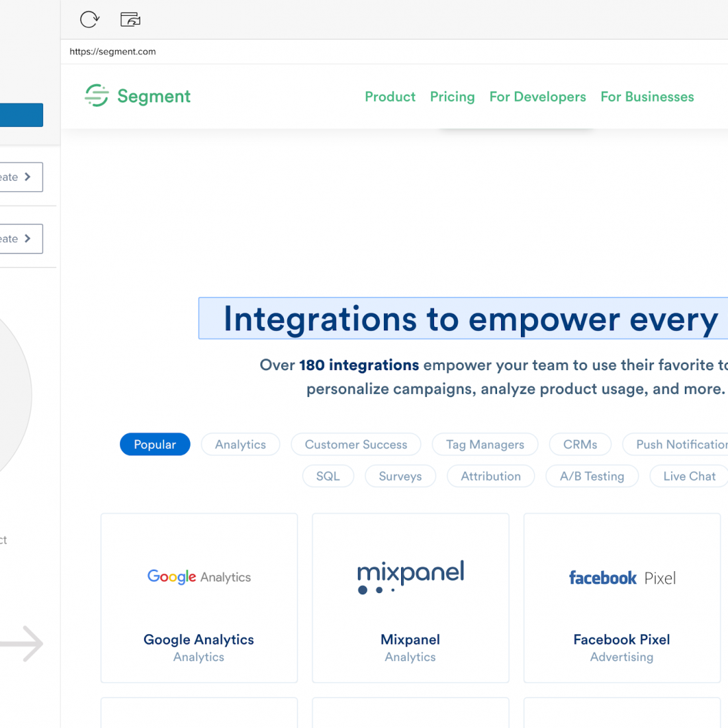The height and width of the screenshot is (728, 728).
Task: Focus the https://segment.com address field
Action: click(x=394, y=52)
